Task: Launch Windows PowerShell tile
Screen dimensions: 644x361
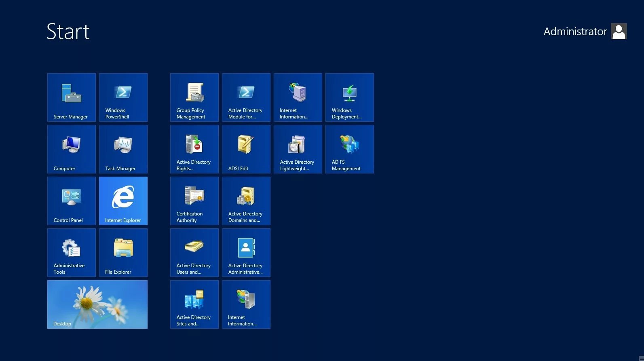Action: point(123,97)
